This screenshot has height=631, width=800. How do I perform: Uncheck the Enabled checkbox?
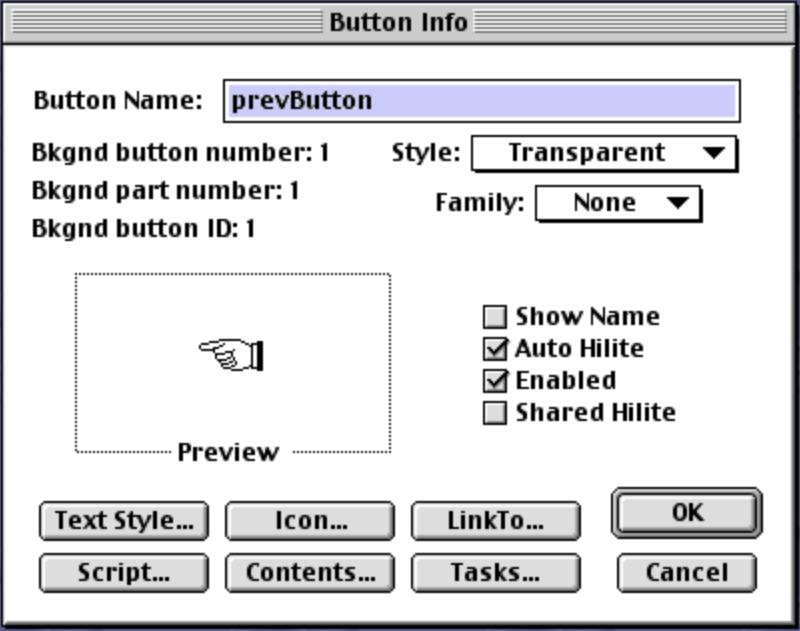[x=493, y=383]
